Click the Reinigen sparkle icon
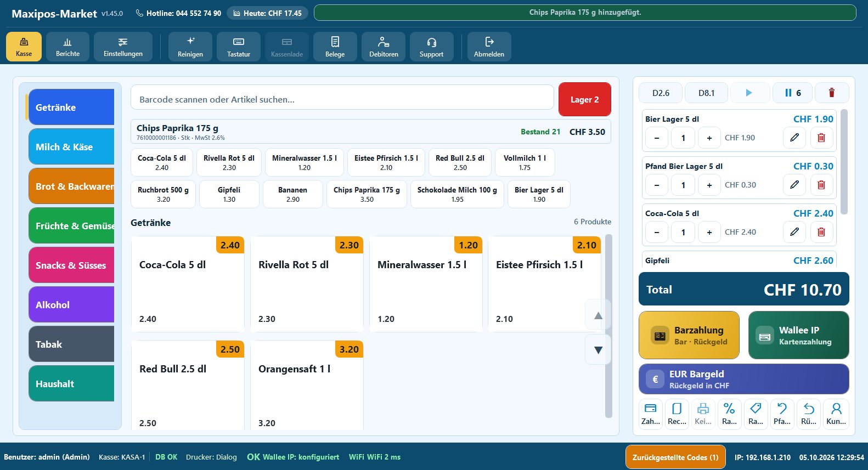The width and height of the screenshot is (868, 470). pos(190,41)
